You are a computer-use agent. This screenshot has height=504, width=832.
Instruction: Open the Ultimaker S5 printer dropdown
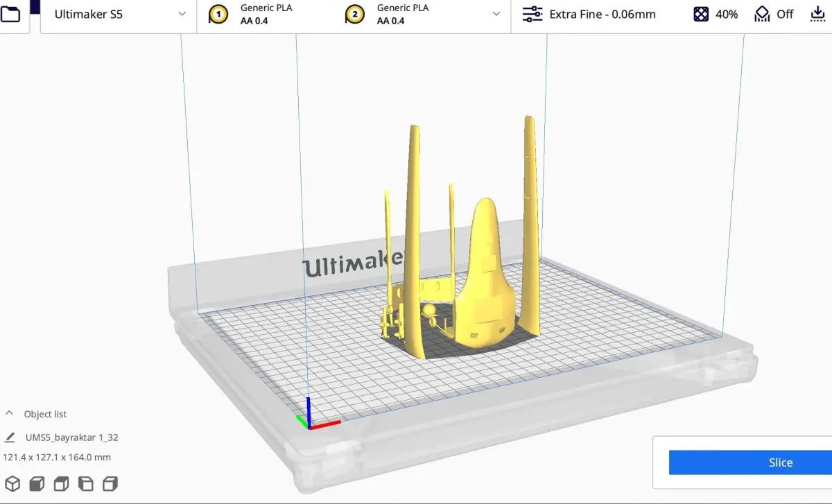(x=119, y=15)
